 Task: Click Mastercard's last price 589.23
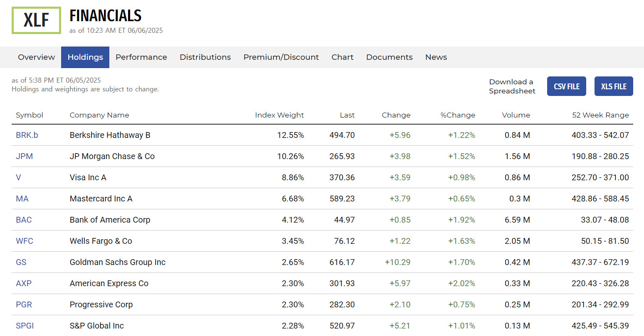tap(342, 199)
